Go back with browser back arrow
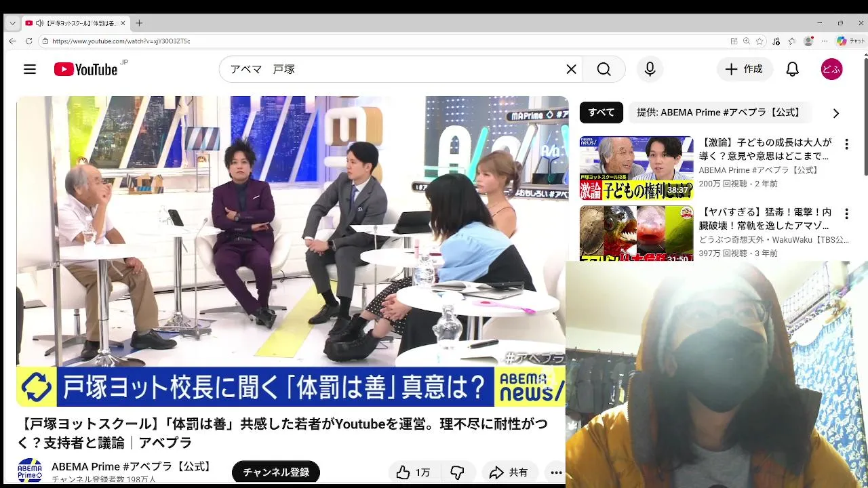Image resolution: width=868 pixels, height=488 pixels. click(x=12, y=41)
